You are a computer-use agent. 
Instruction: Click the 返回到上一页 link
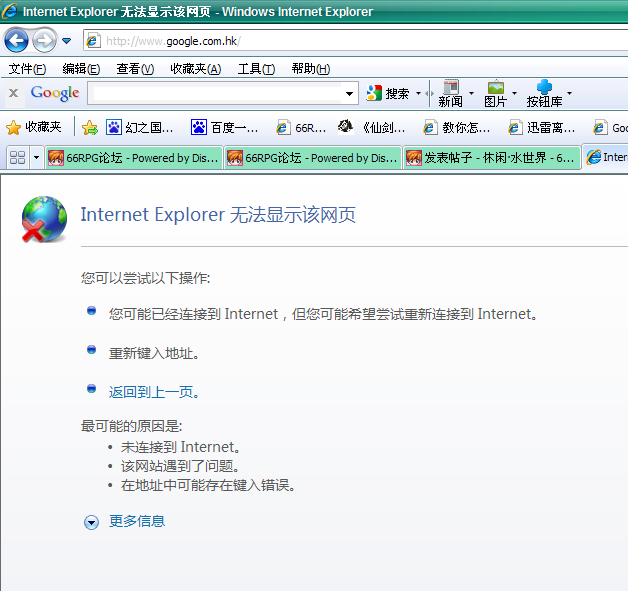coord(154,392)
